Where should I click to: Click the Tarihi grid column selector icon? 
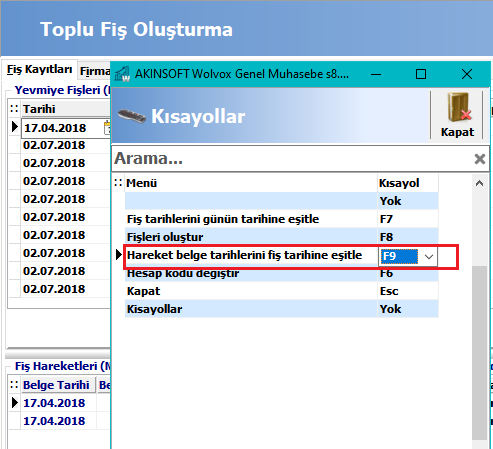point(14,109)
